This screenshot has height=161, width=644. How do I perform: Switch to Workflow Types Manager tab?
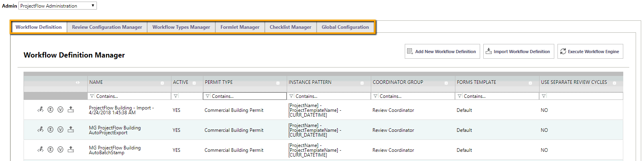click(x=181, y=27)
